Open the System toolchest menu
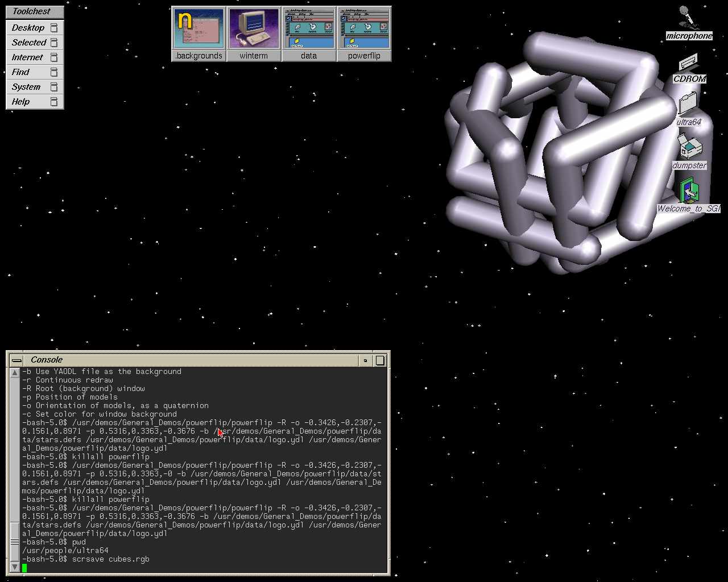This screenshot has height=582, width=728. tap(35, 86)
